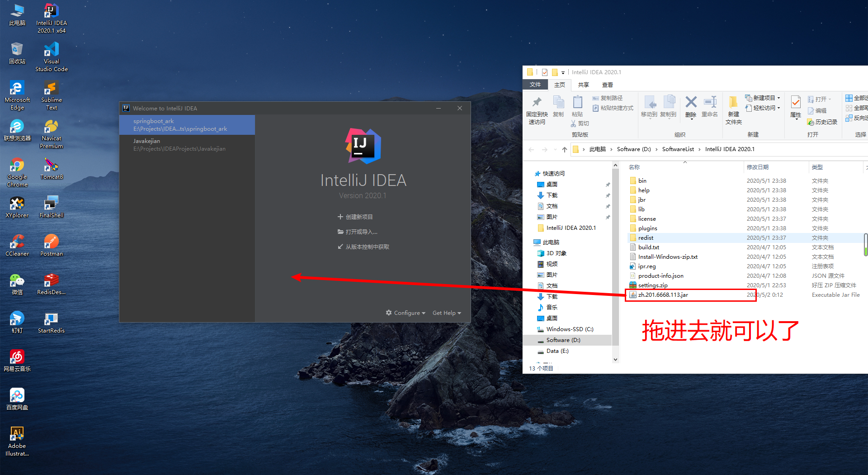The image size is (868, 475).
Task: Select the 此电脑 desktop icon
Action: [17, 15]
